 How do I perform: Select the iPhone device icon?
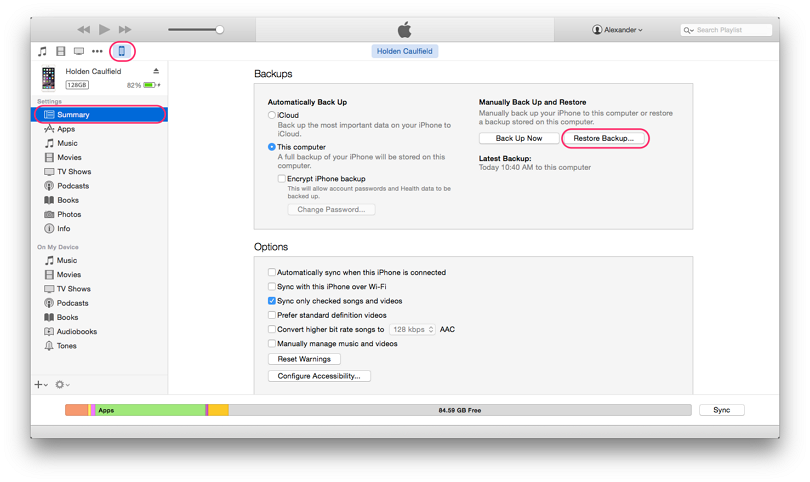(122, 51)
